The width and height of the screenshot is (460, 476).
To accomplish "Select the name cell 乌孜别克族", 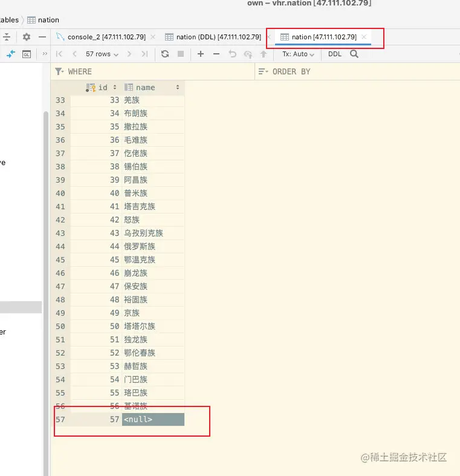I will coord(153,233).
